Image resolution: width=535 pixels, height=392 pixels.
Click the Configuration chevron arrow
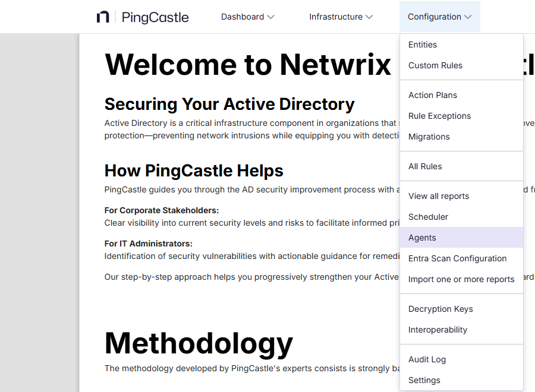coord(468,17)
